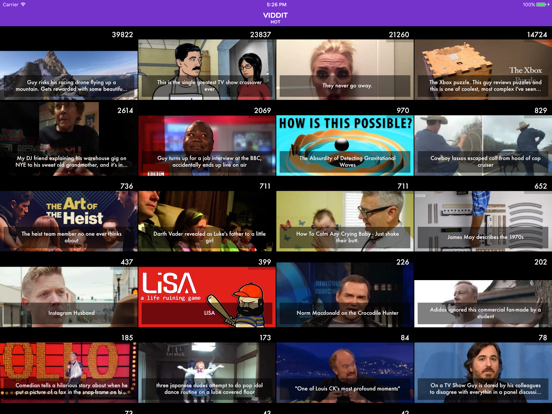Tap the 437 score

[x=127, y=262]
